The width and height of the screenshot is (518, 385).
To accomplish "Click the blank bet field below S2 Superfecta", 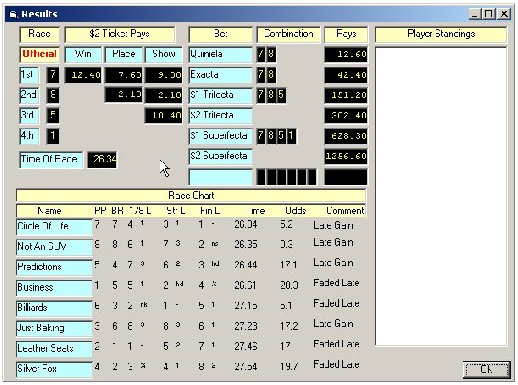I will click(220, 177).
